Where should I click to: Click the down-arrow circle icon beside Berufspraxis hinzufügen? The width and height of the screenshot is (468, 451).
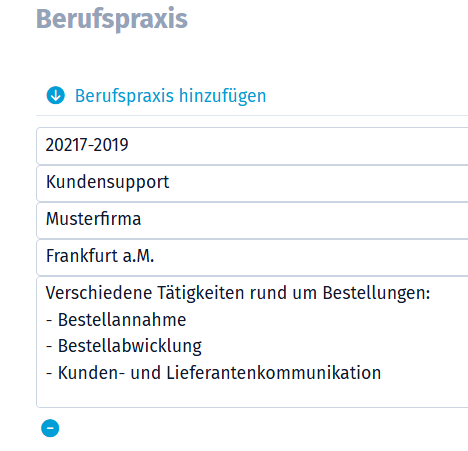pos(56,95)
